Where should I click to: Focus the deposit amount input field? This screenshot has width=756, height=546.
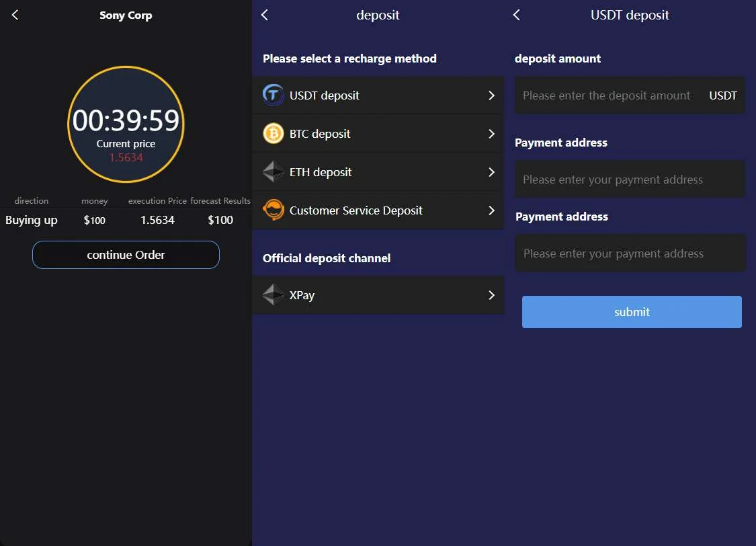tap(607, 95)
